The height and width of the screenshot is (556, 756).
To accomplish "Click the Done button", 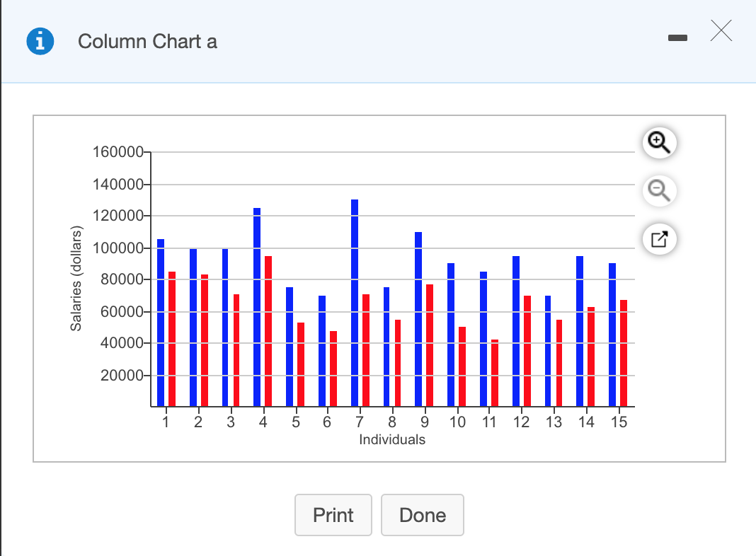I will coord(422,515).
